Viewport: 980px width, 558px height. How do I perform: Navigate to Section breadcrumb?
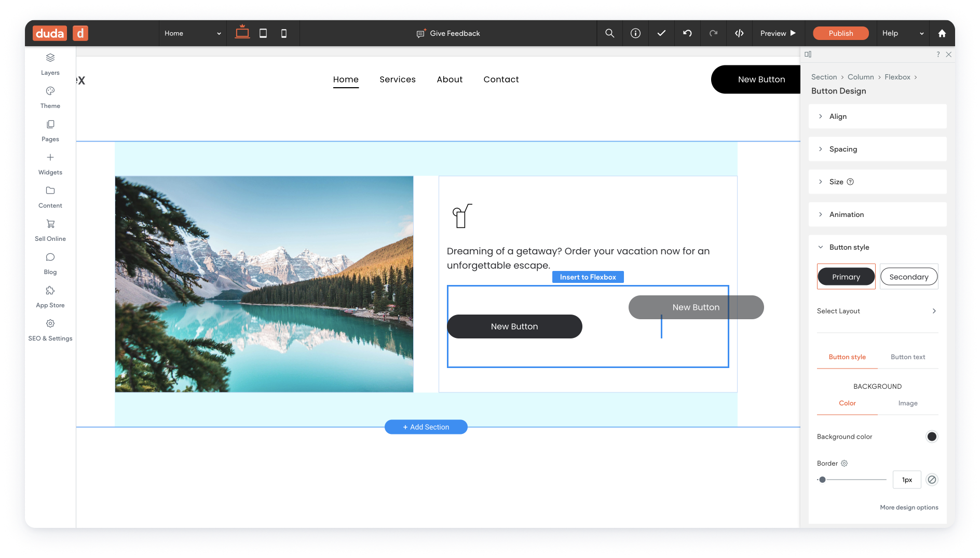(x=824, y=77)
